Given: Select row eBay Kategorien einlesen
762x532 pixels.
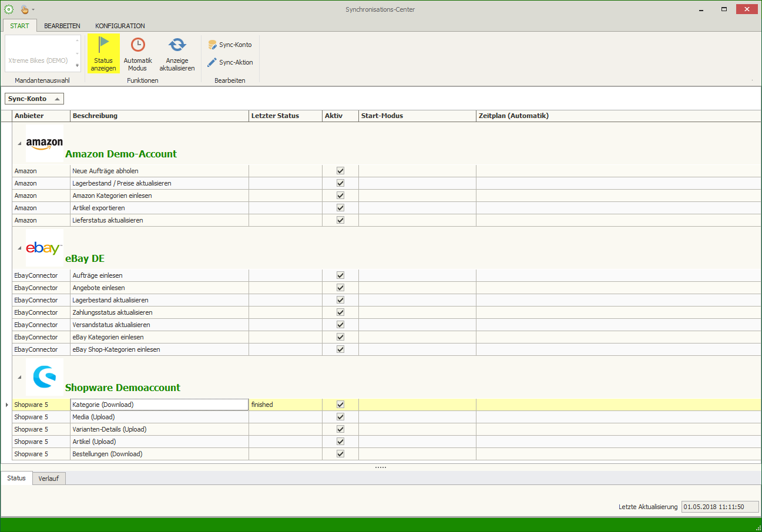Looking at the screenshot, I should (387, 337).
